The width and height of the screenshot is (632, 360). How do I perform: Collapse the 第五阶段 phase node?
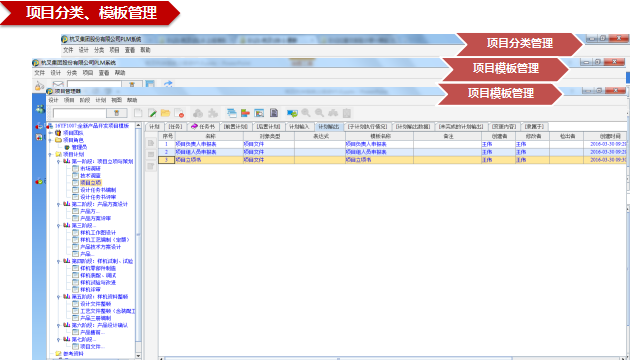(x=58, y=297)
